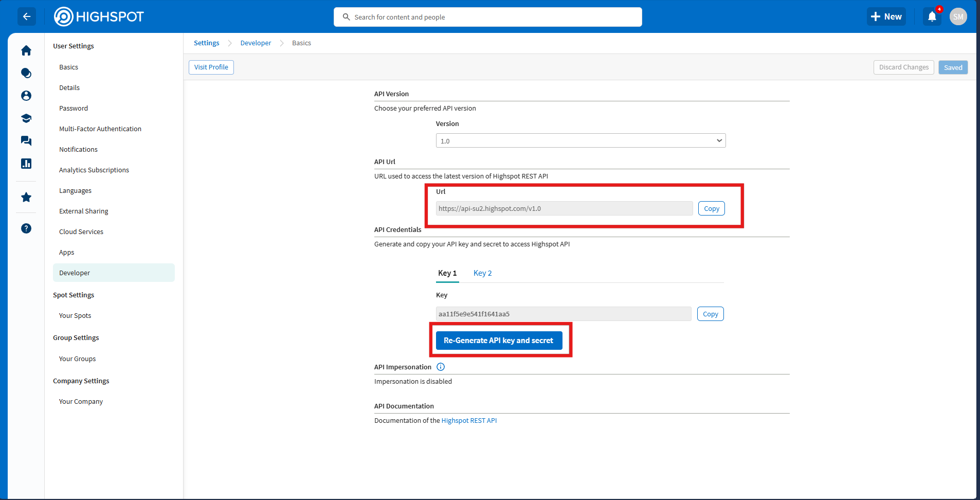This screenshot has height=500, width=980.
Task: Click the API Impersonation info icon
Action: 440,366
